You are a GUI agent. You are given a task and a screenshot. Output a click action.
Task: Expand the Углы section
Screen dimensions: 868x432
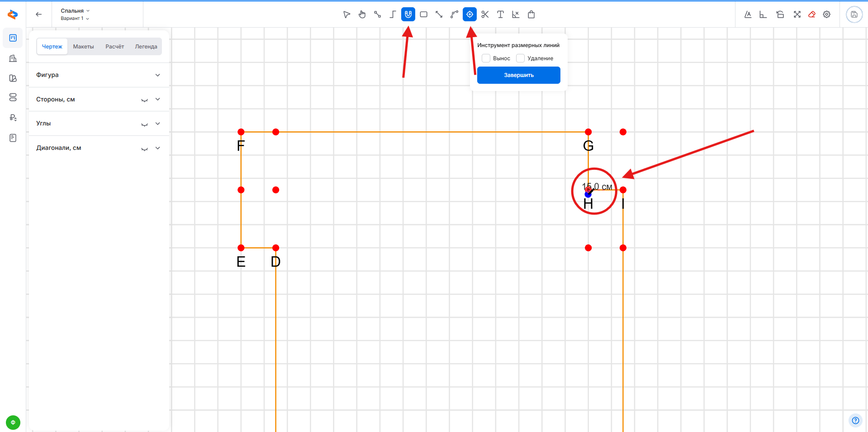pos(157,124)
